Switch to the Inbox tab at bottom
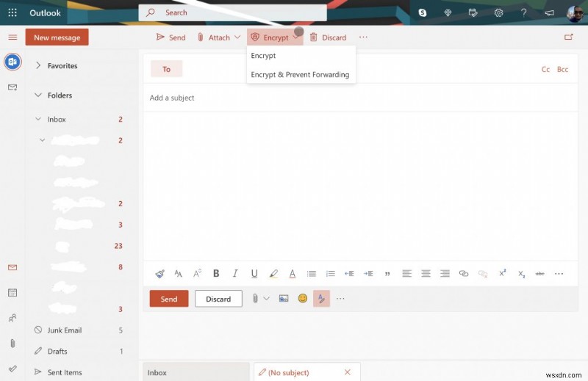The image size is (588, 381). (195, 372)
